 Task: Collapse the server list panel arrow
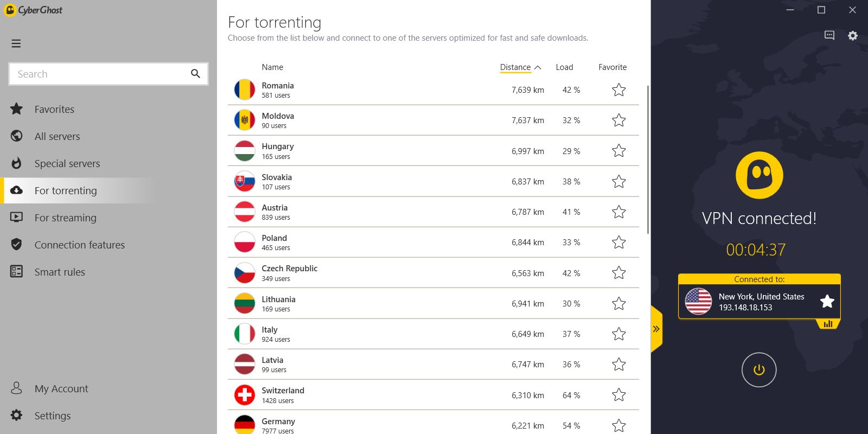[x=656, y=329]
